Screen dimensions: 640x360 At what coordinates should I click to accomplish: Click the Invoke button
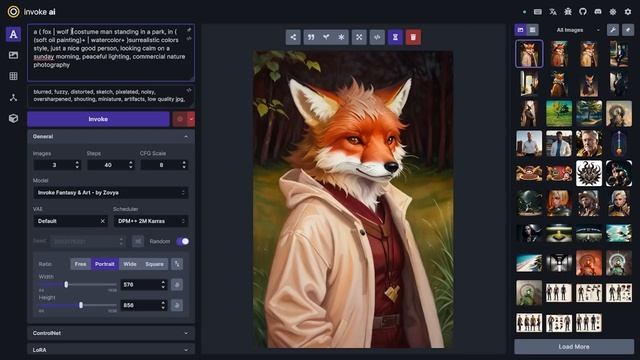click(x=98, y=119)
